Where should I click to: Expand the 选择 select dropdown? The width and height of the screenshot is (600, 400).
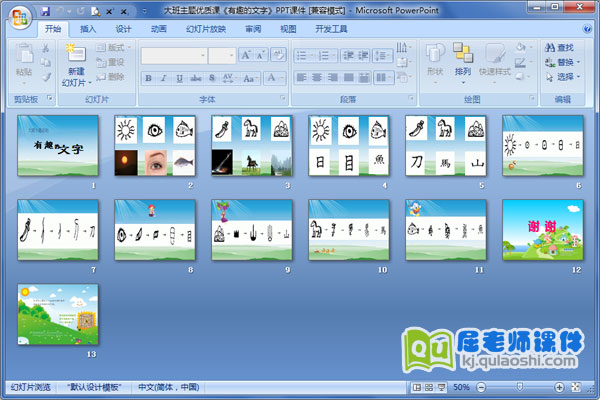point(578,76)
